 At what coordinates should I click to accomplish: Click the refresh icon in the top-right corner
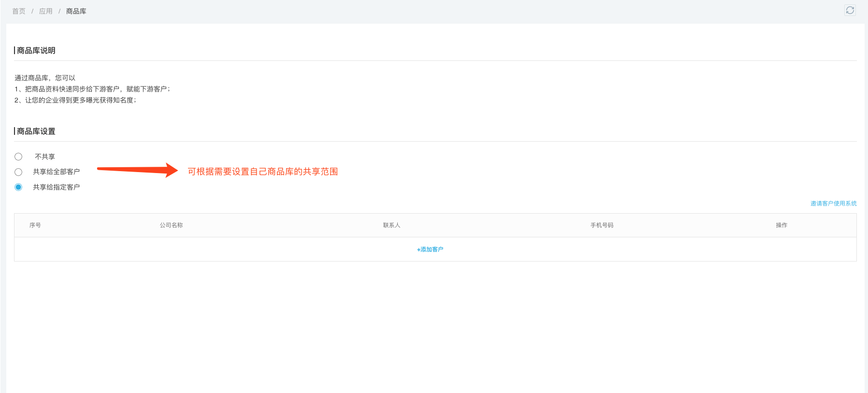point(850,10)
